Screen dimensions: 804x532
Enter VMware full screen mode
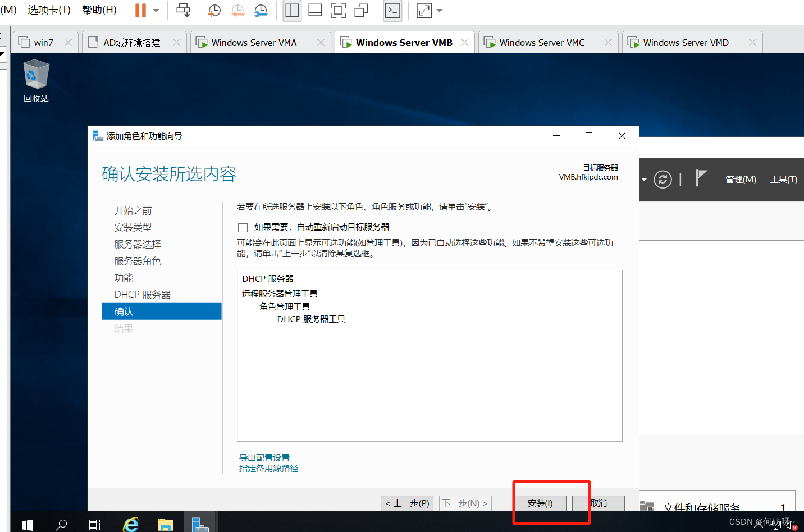[x=338, y=10]
